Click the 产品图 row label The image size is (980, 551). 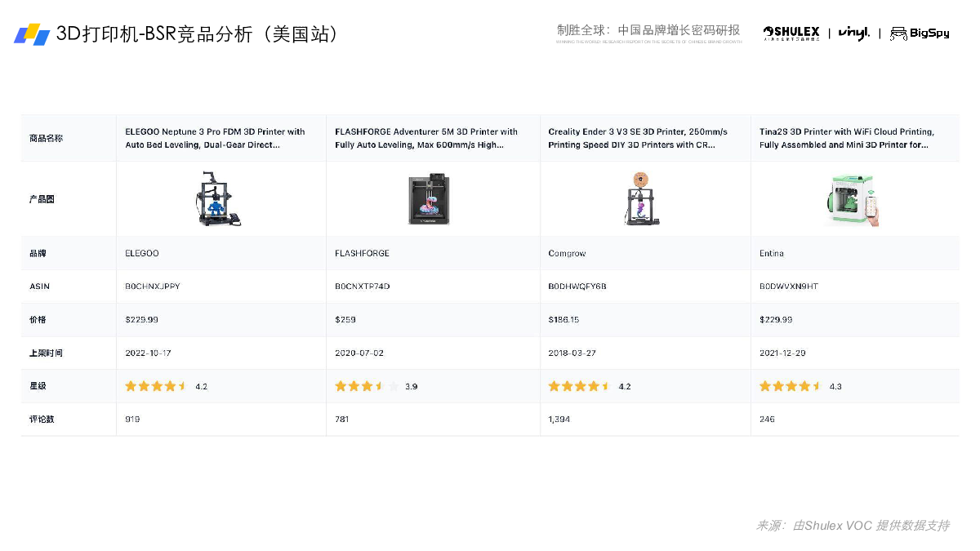coord(42,199)
